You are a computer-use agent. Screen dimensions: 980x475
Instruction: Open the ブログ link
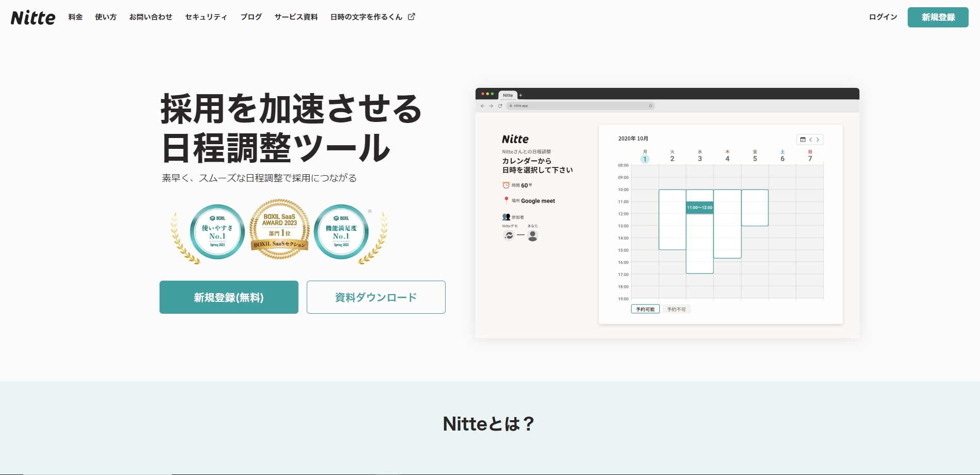point(251,17)
